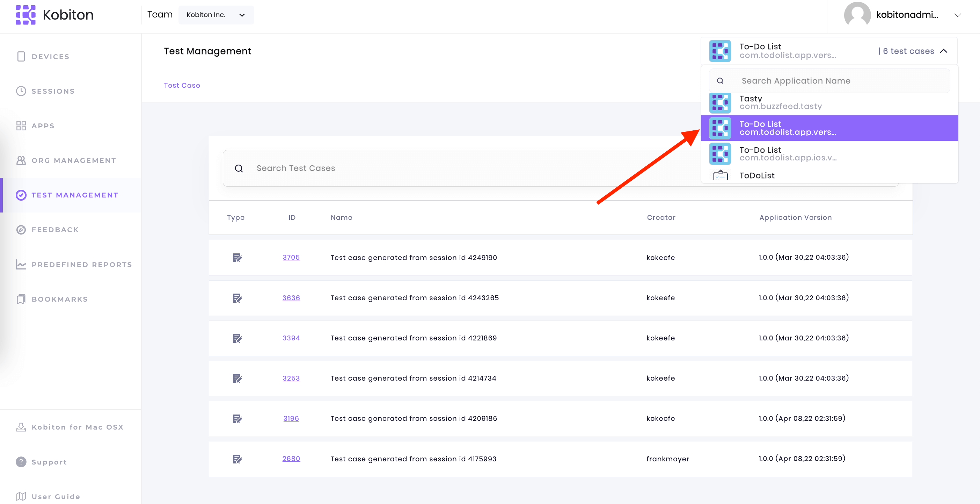Click the ID column header
980x504 pixels.
[292, 217]
